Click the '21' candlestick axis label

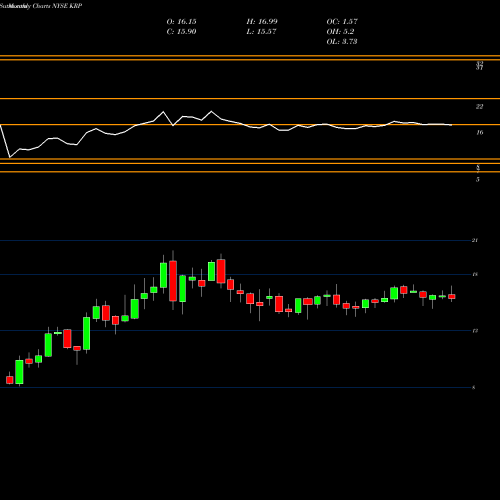[x=475, y=240]
